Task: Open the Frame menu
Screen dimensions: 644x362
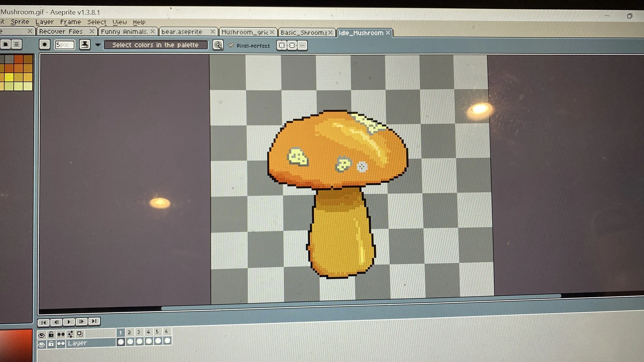Action: coord(70,22)
